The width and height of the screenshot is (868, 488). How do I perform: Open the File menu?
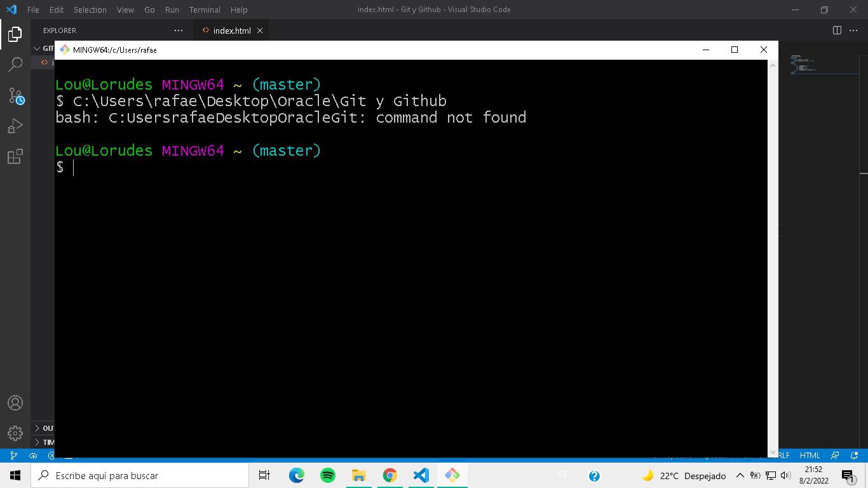[33, 10]
